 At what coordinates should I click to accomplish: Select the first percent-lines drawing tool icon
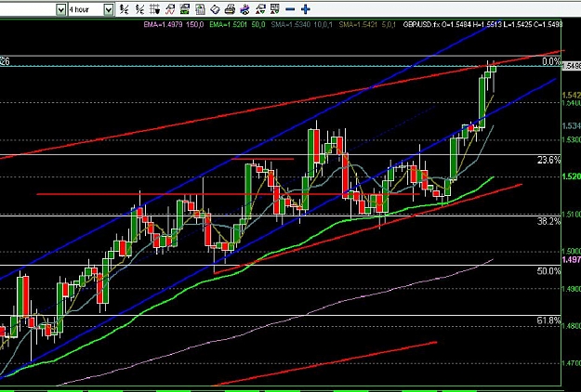pyautogui.click(x=125, y=9)
